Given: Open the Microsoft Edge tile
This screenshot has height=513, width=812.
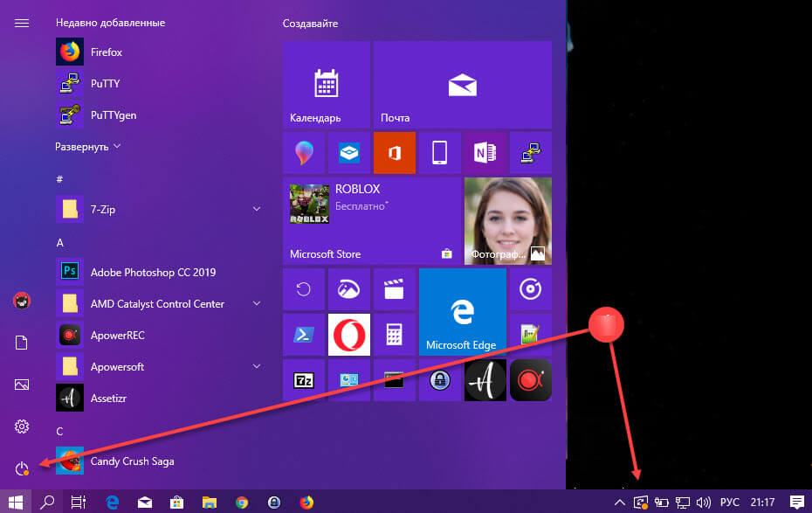Looking at the screenshot, I should (x=463, y=312).
